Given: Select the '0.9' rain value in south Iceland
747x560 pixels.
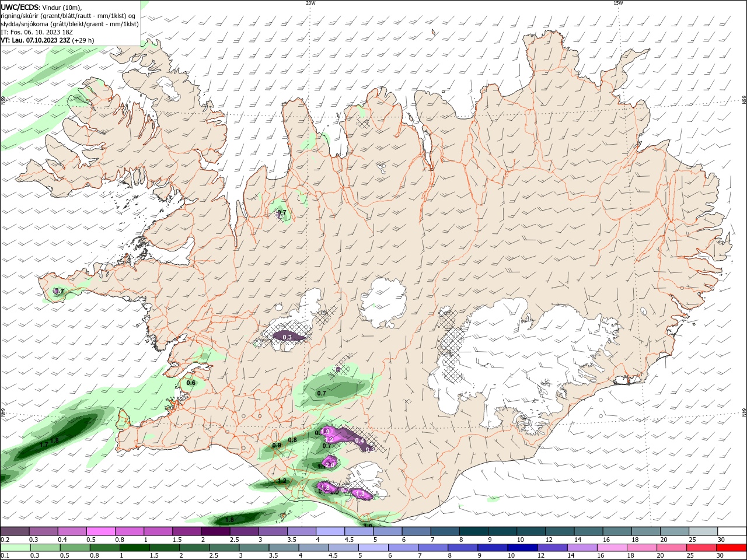Looking at the screenshot, I should point(277,445).
